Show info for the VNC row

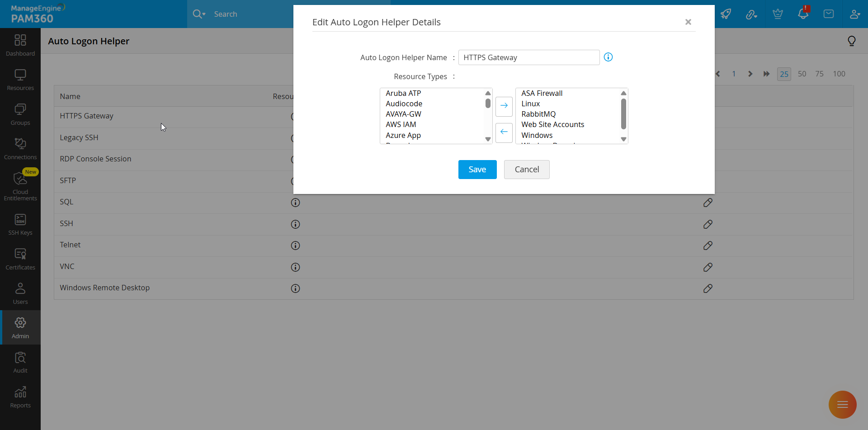tap(295, 267)
